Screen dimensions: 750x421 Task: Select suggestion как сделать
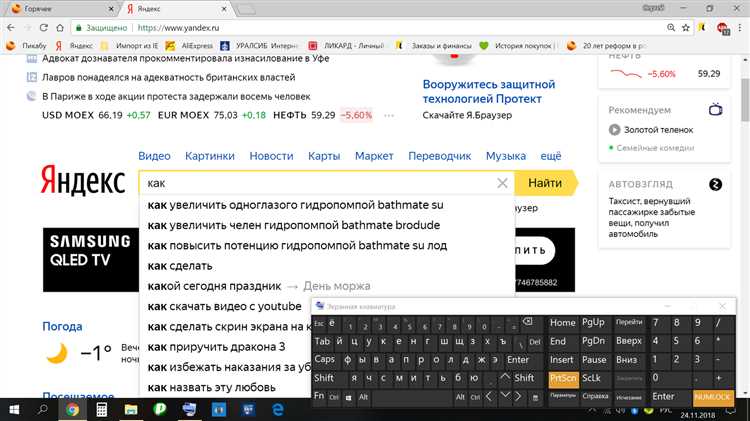pyautogui.click(x=180, y=266)
